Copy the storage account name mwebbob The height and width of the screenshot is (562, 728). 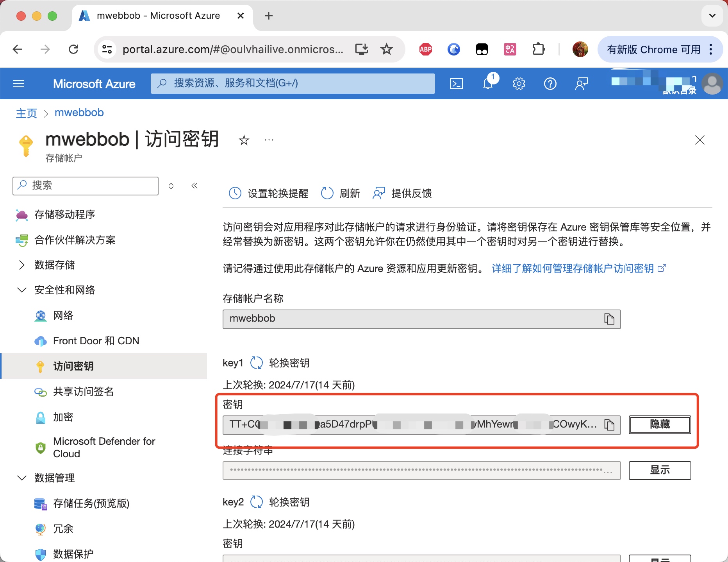[x=609, y=319]
